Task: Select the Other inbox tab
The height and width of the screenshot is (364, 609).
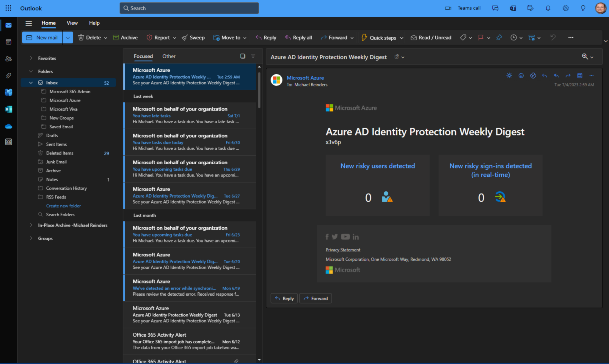Action: click(169, 56)
